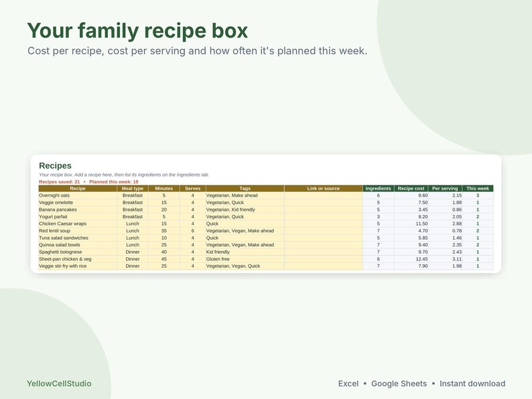532x399 pixels.
Task: Click the "Vegetarian, Make ahead" tags cell
Action: [x=245, y=195]
